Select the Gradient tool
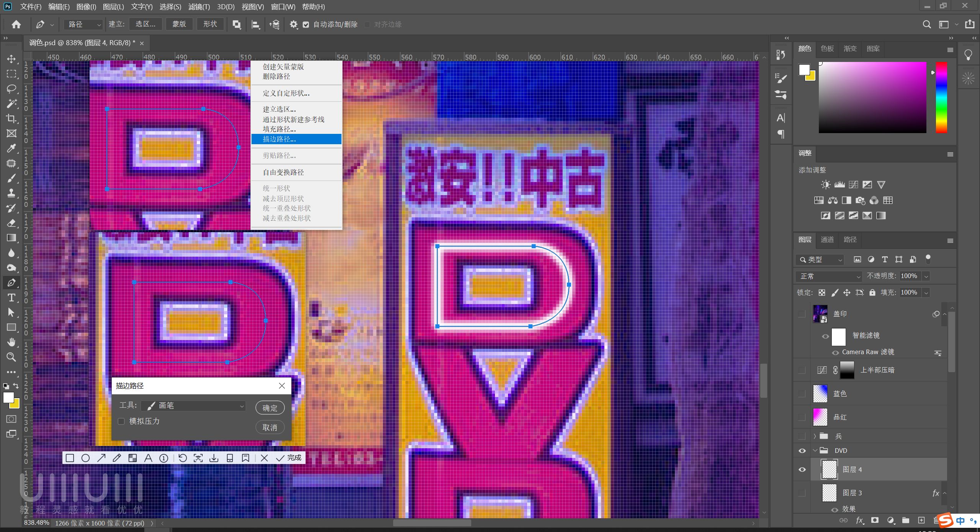This screenshot has width=980, height=532. (x=11, y=238)
